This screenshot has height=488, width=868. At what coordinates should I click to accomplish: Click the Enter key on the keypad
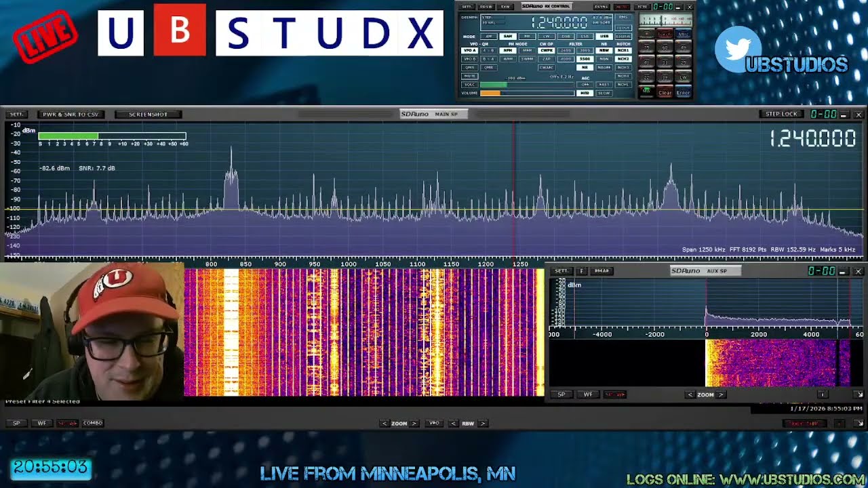coord(683,91)
